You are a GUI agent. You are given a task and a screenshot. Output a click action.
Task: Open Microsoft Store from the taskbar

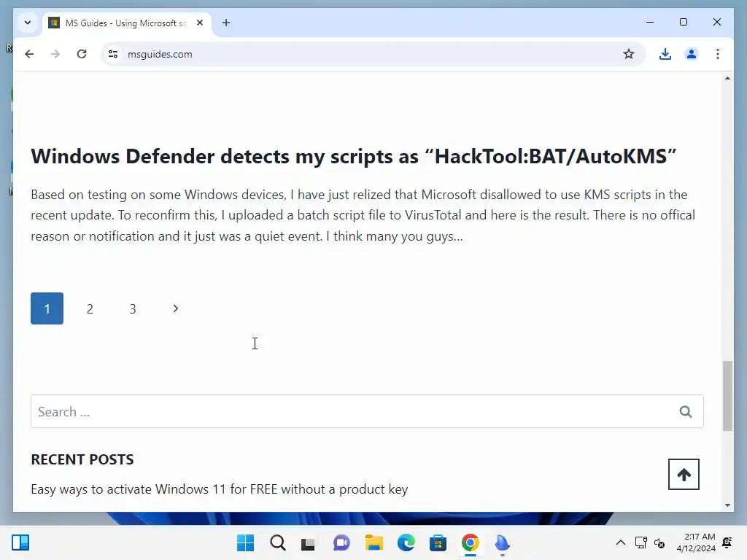[438, 542]
